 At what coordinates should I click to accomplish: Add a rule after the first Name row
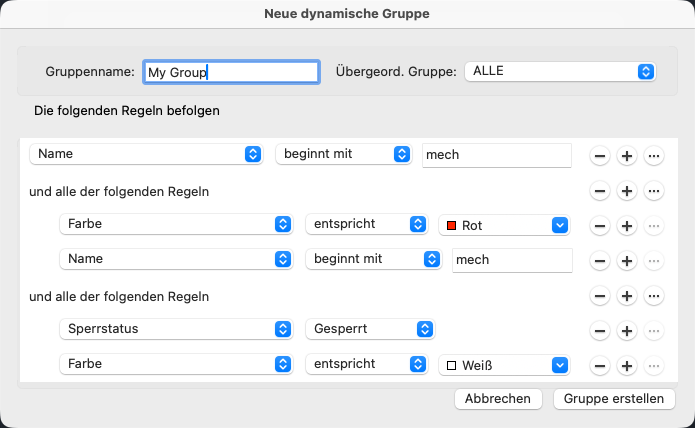coord(627,156)
